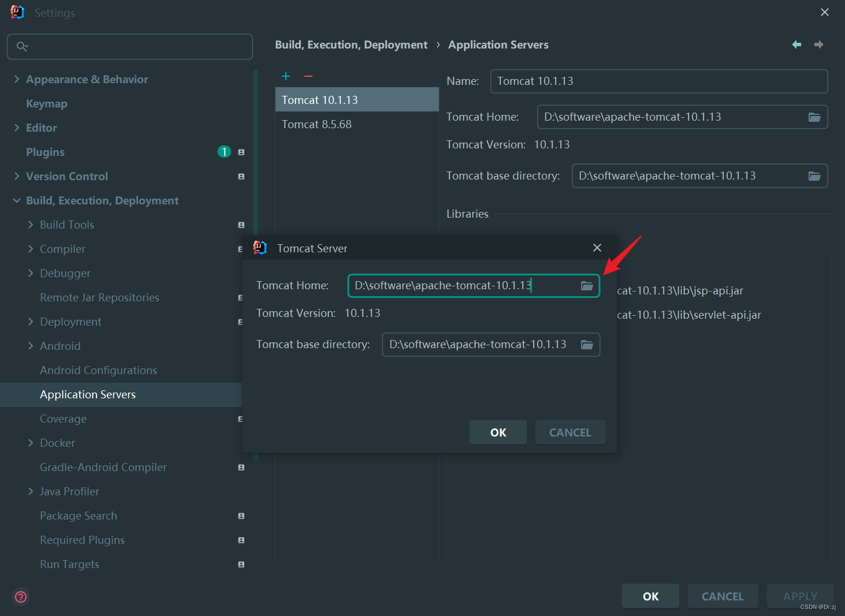The width and height of the screenshot is (845, 616).
Task: Browse Tomcat Home folder in Settings panel
Action: pos(814,117)
